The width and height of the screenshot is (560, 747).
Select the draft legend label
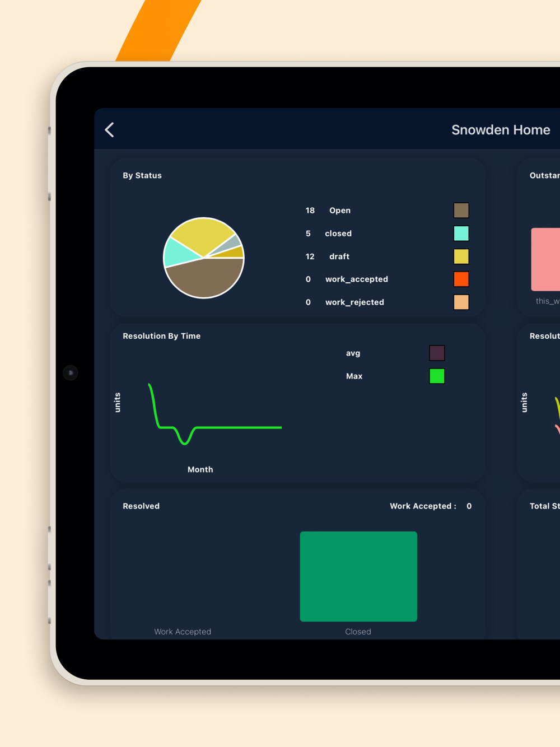[x=339, y=256]
